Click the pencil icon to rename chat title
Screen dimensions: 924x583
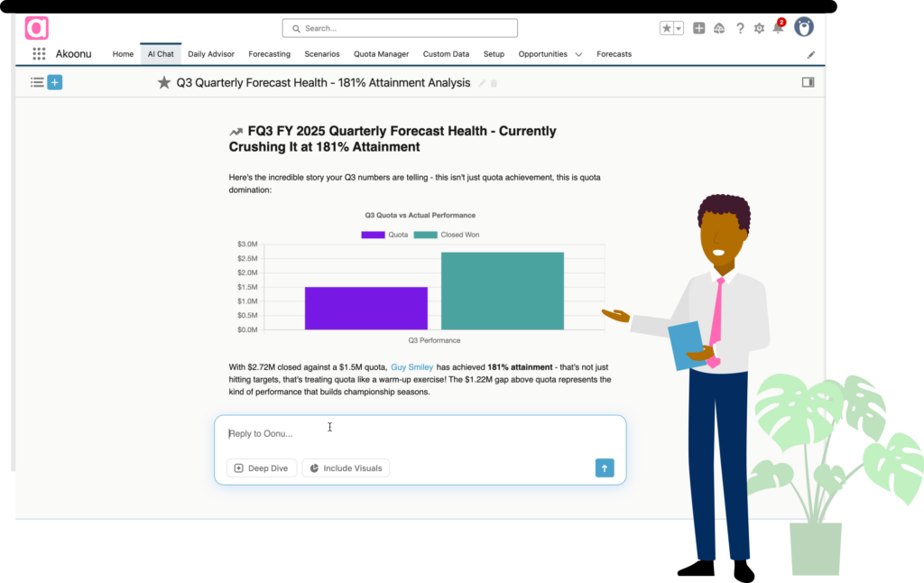(x=482, y=83)
